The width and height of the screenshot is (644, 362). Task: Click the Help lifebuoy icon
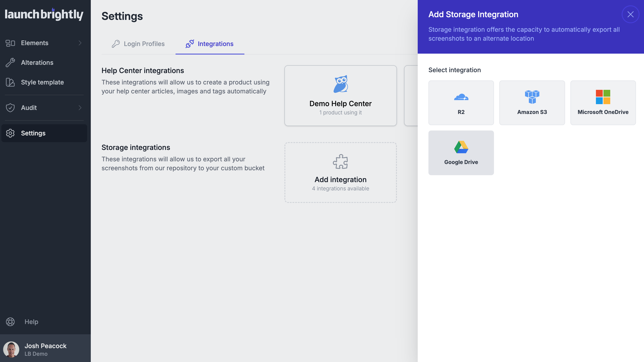click(x=10, y=322)
